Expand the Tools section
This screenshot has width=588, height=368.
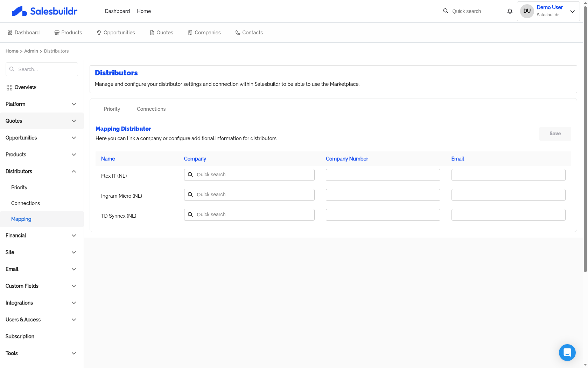coord(42,353)
